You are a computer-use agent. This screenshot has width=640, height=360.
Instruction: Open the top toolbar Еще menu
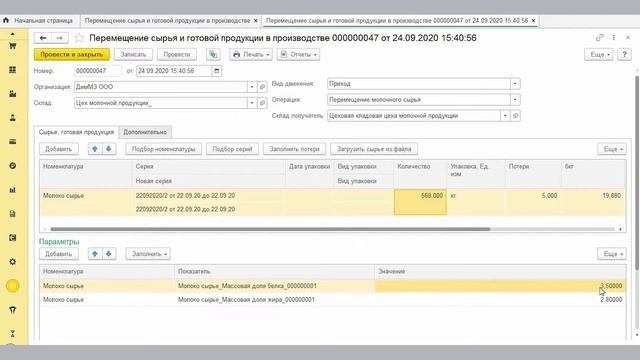coord(599,54)
